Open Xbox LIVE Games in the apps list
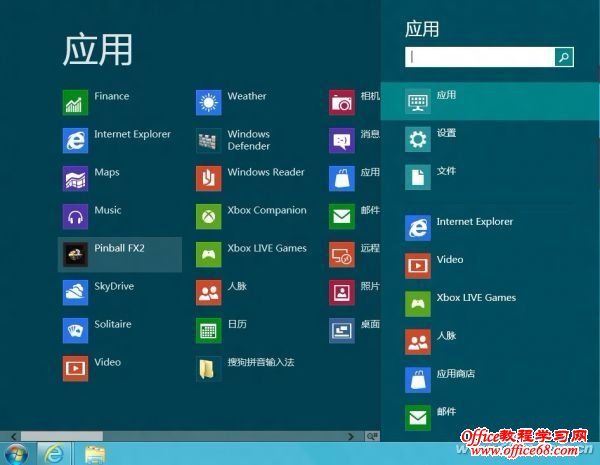 tap(209, 255)
